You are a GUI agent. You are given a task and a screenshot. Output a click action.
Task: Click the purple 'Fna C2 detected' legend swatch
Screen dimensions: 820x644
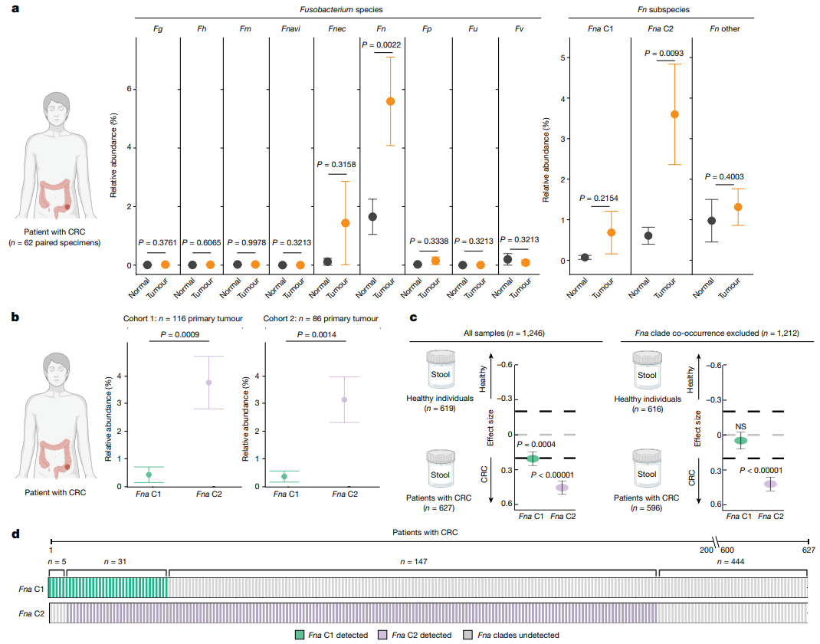click(383, 635)
